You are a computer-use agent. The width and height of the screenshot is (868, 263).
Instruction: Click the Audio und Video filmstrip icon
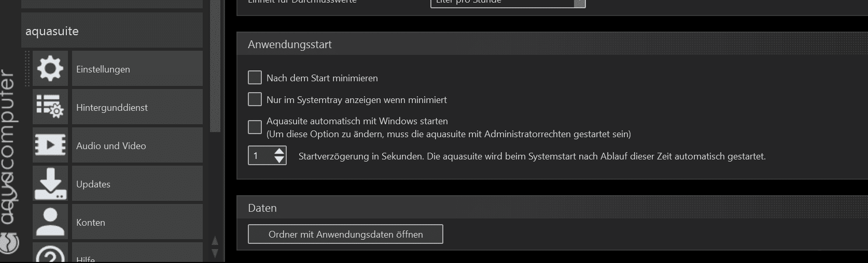(50, 145)
